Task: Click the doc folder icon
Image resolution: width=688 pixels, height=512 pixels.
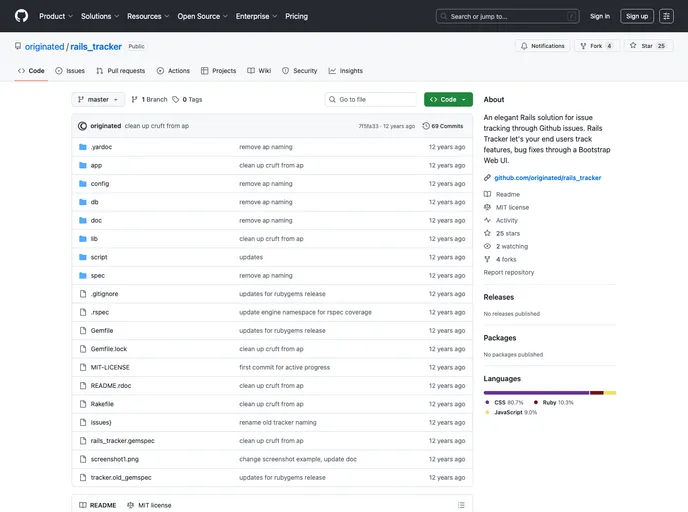Action: point(82,220)
